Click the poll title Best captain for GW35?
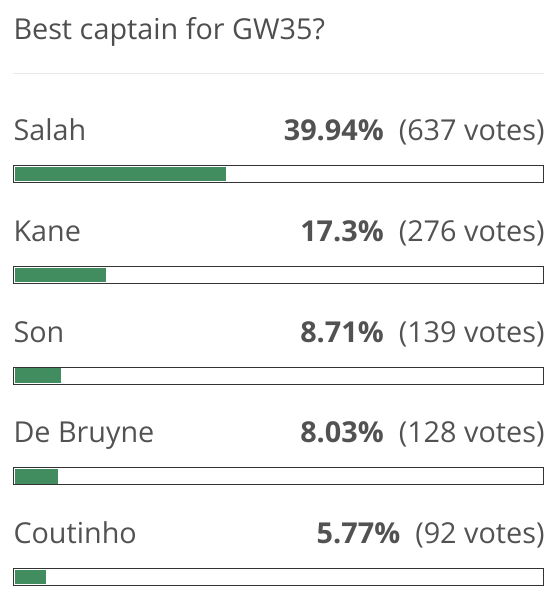Image resolution: width=557 pixels, height=600 pixels. (169, 29)
